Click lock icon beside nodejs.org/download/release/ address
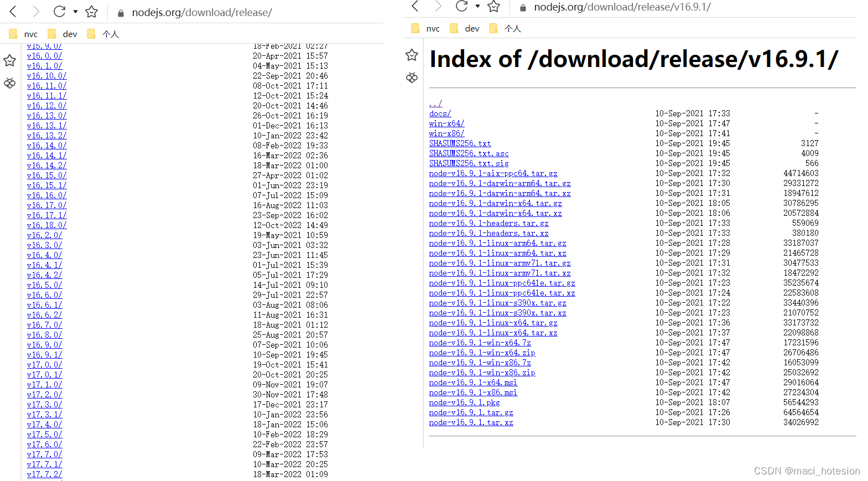Screen dimensions: 868x481 (x=121, y=13)
